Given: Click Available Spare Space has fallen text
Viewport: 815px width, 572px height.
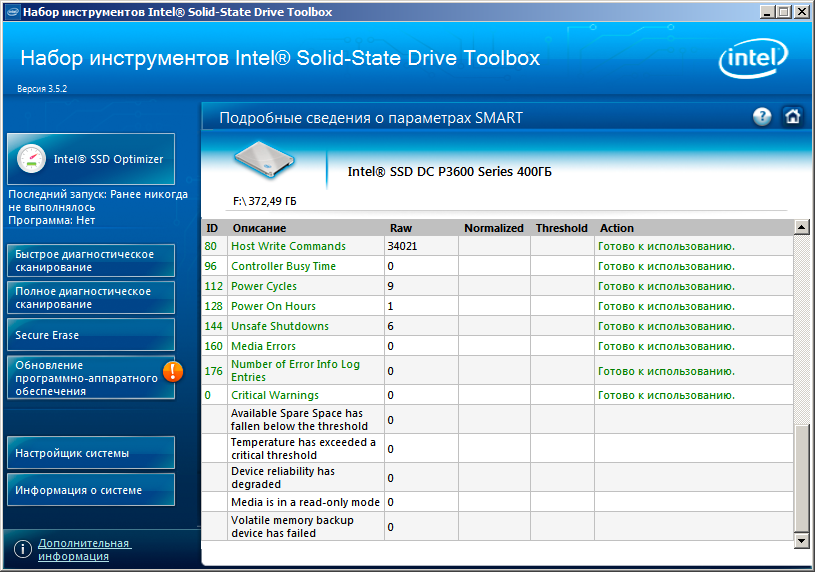Looking at the screenshot, I should click(299, 420).
